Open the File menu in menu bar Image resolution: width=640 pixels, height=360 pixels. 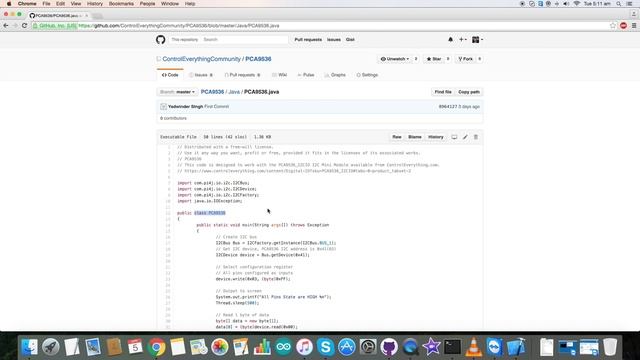[x=47, y=4]
